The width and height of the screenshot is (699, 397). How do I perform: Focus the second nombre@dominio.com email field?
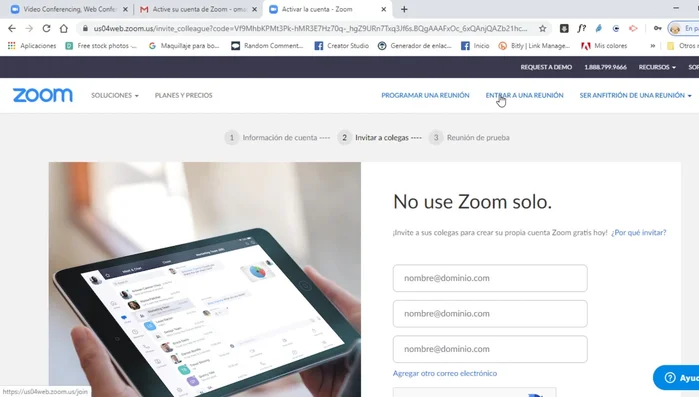point(490,314)
